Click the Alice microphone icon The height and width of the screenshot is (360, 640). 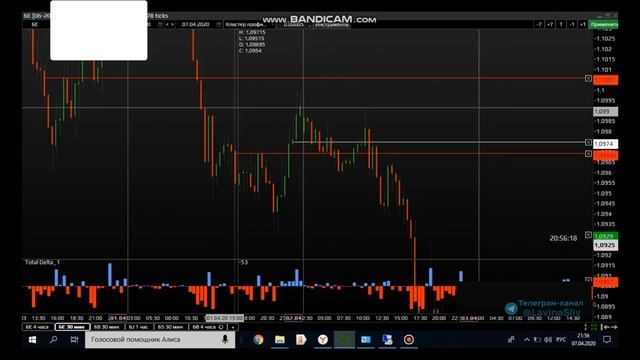[224, 340]
